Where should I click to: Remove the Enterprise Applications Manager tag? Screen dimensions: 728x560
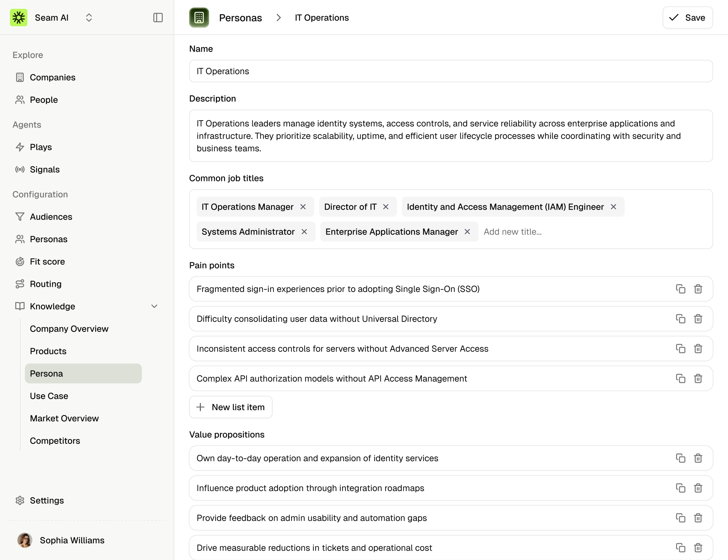(x=467, y=232)
